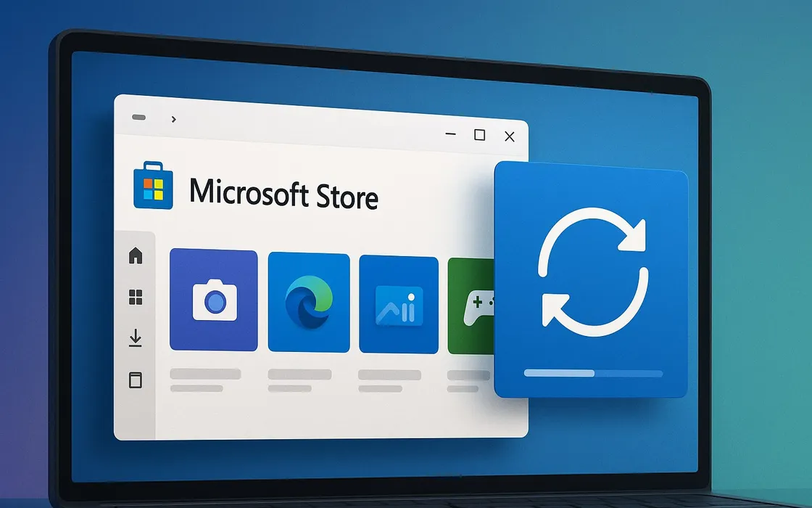Close the Microsoft Store window
Viewport: 812px width, 508px height.
[510, 136]
